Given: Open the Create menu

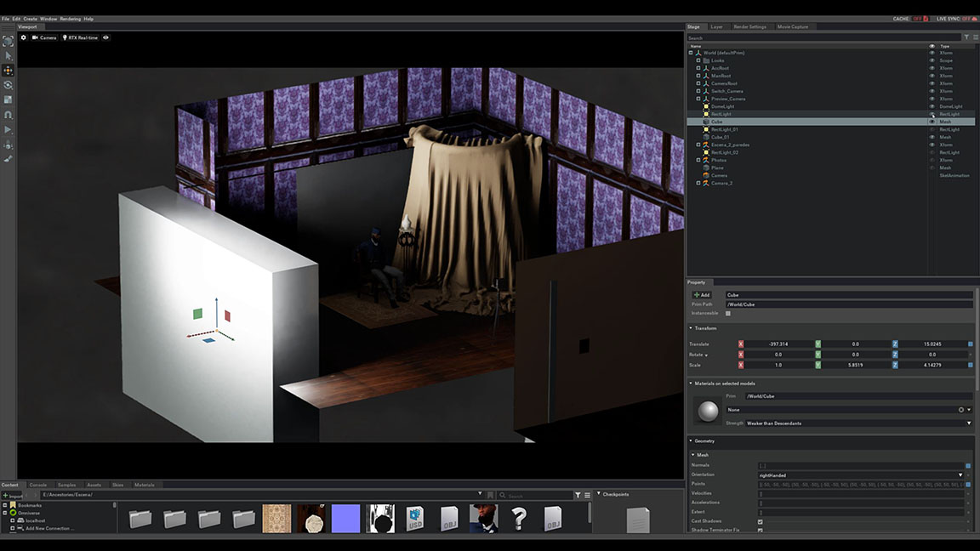Looking at the screenshot, I should [x=30, y=19].
